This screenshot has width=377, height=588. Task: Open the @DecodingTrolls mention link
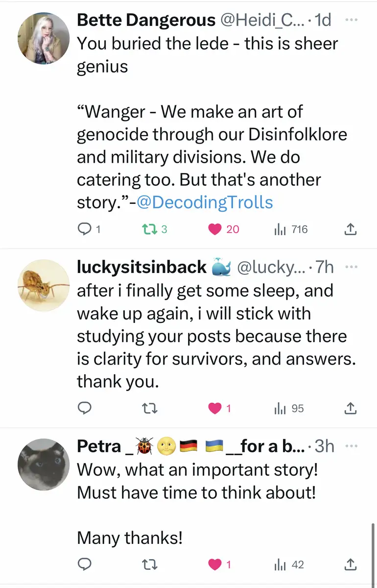click(x=204, y=202)
